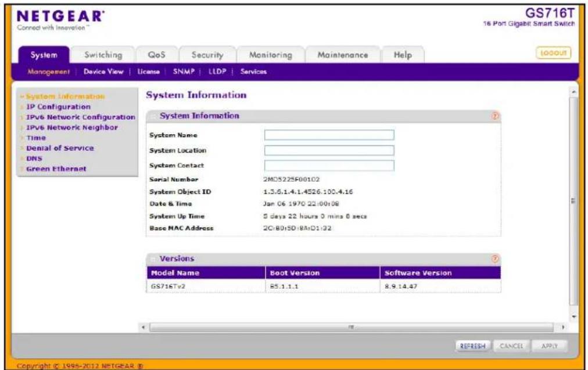Click the horizontal scrollbar left arrow
Image resolution: width=588 pixels, height=370 pixels.
click(144, 327)
